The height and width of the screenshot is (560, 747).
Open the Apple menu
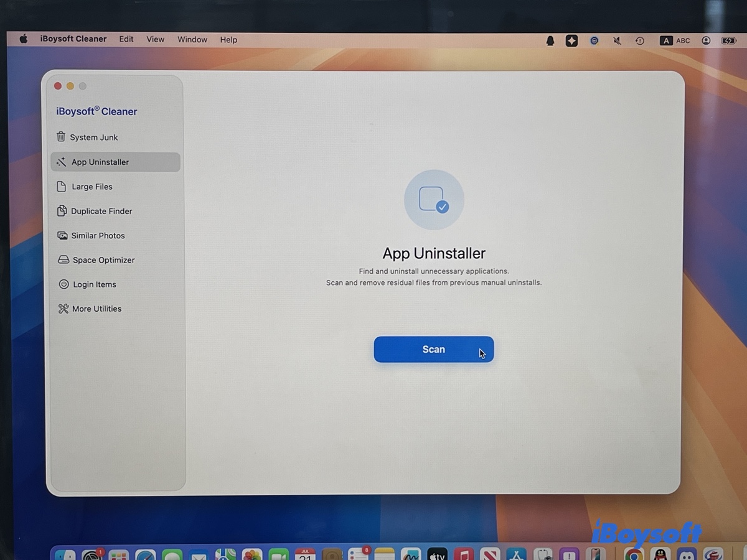point(24,39)
